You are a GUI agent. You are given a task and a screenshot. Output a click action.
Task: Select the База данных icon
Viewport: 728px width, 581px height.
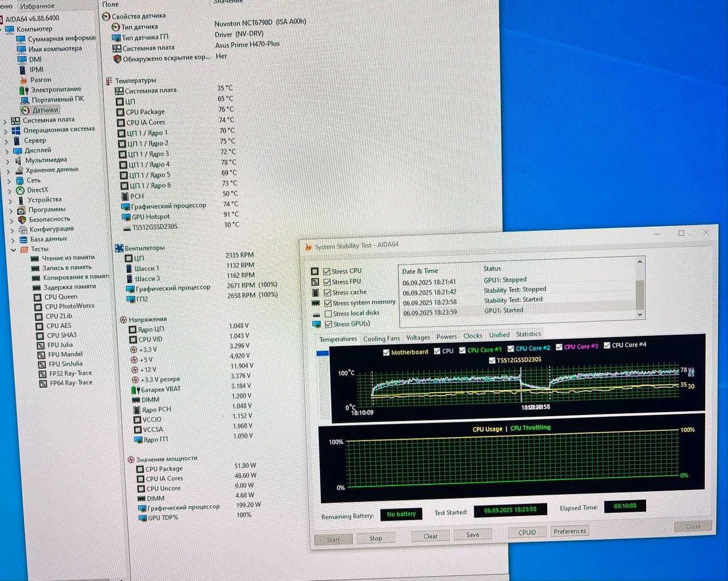click(x=23, y=239)
